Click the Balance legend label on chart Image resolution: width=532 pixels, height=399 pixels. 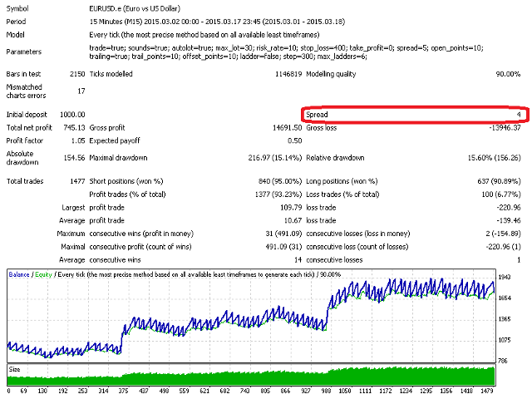tap(21, 273)
